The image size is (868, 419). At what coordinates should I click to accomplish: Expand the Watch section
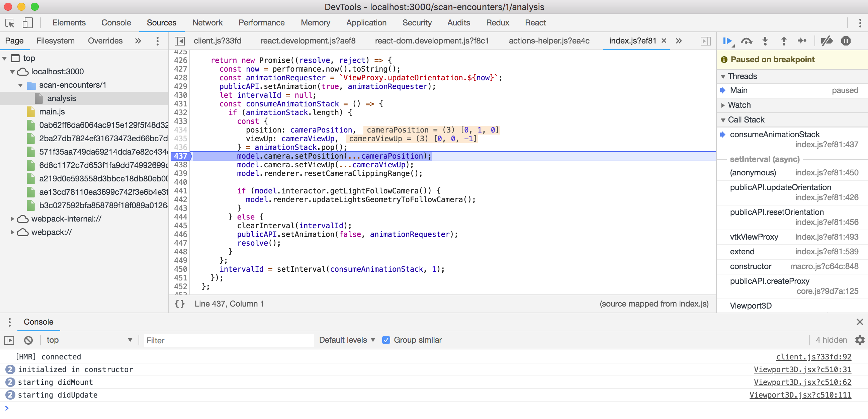739,105
